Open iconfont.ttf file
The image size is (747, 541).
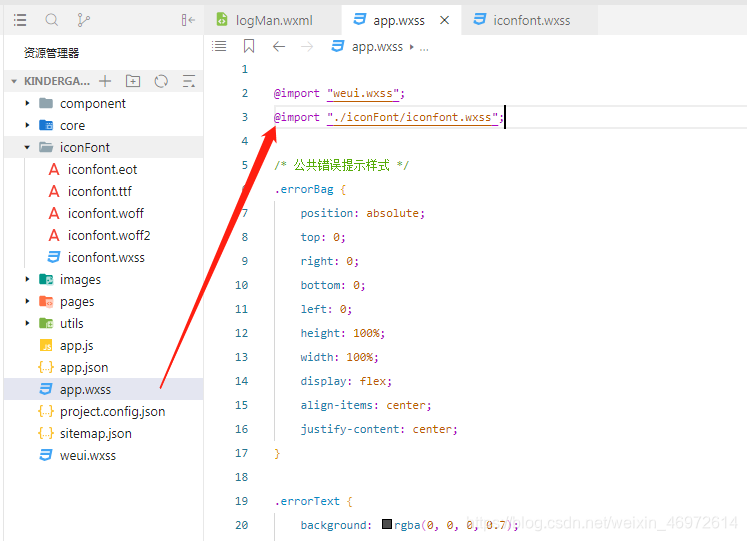click(102, 191)
